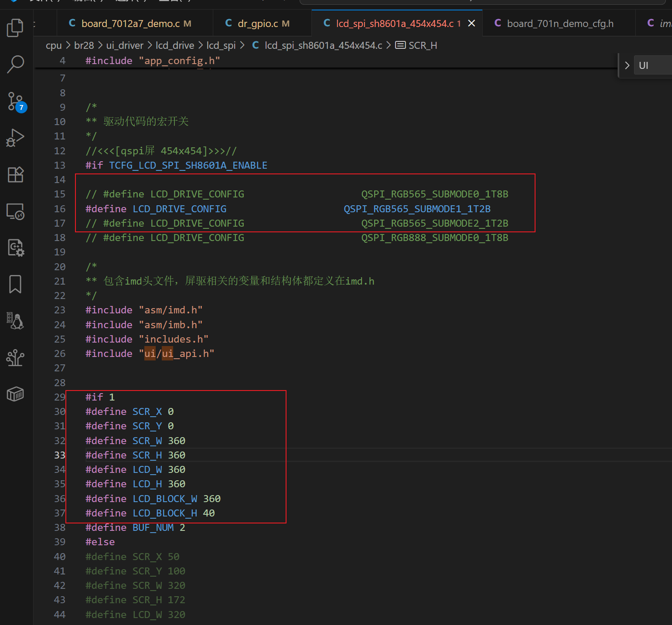Click the SCR_H symbol breadcrumb
The height and width of the screenshot is (625, 672).
pos(423,45)
